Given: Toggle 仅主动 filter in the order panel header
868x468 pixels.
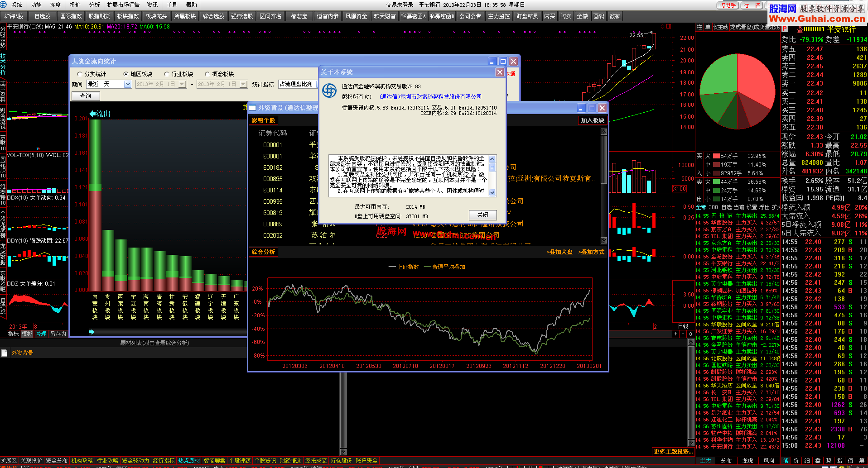Looking at the screenshot, I should (x=721, y=27).
